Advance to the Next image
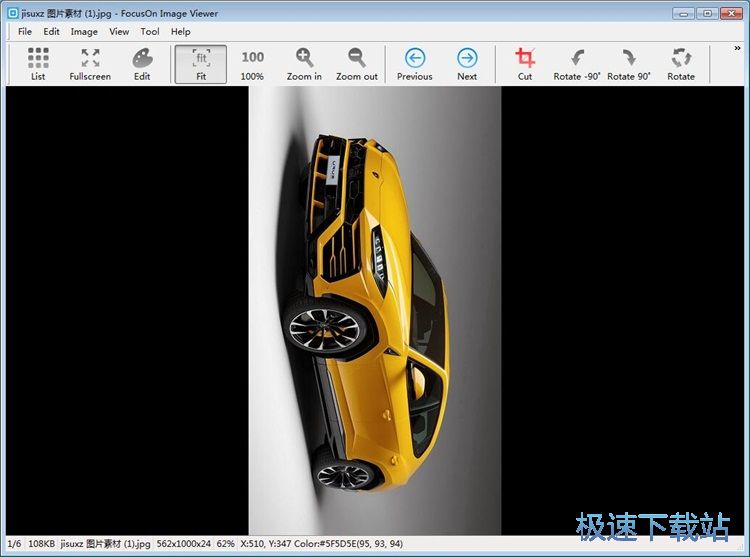 pos(467,64)
